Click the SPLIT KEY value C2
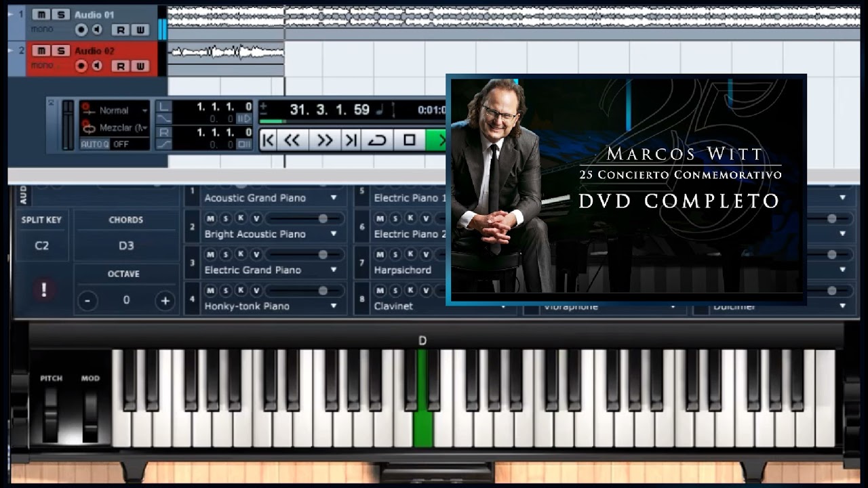 42,245
